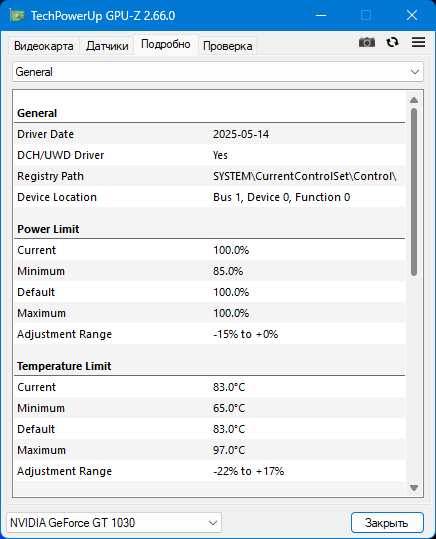Close the GPU-Z window with X
The width and height of the screenshot is (436, 539).
[x=412, y=15]
